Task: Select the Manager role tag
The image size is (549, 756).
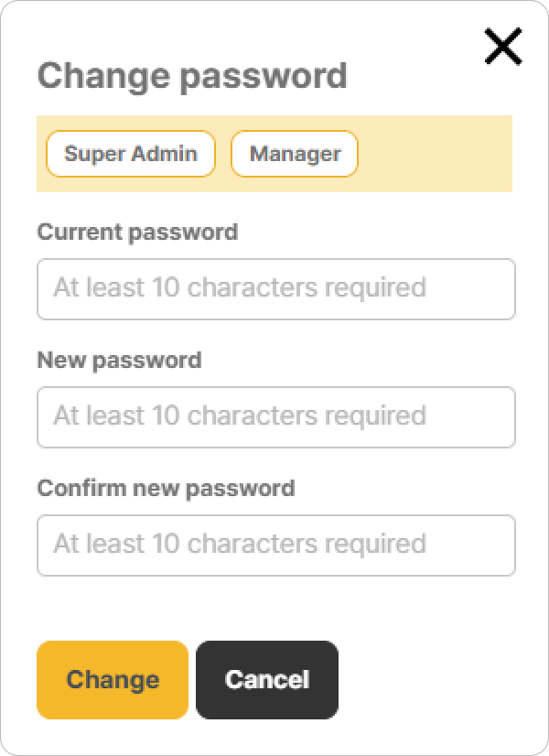Action: 295,154
